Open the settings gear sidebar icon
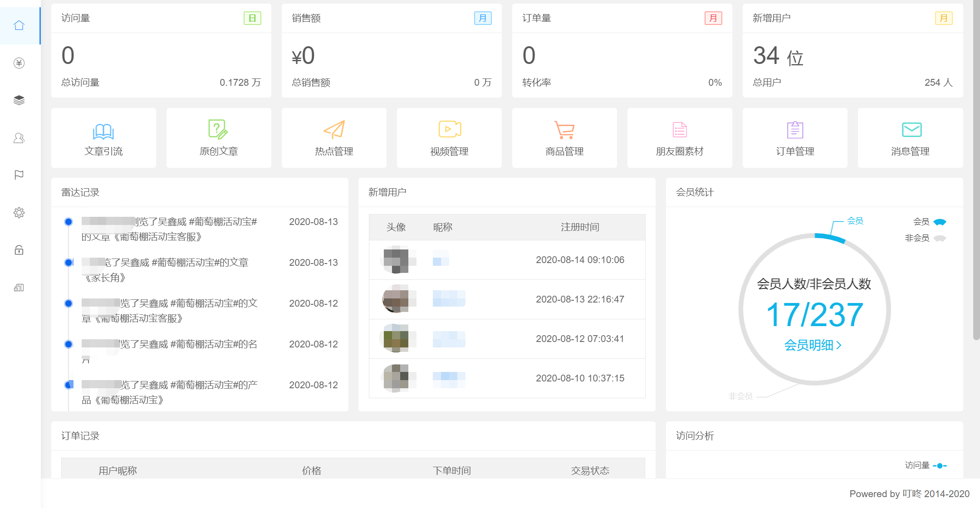Viewport: 980px width, 508px height. point(19,213)
